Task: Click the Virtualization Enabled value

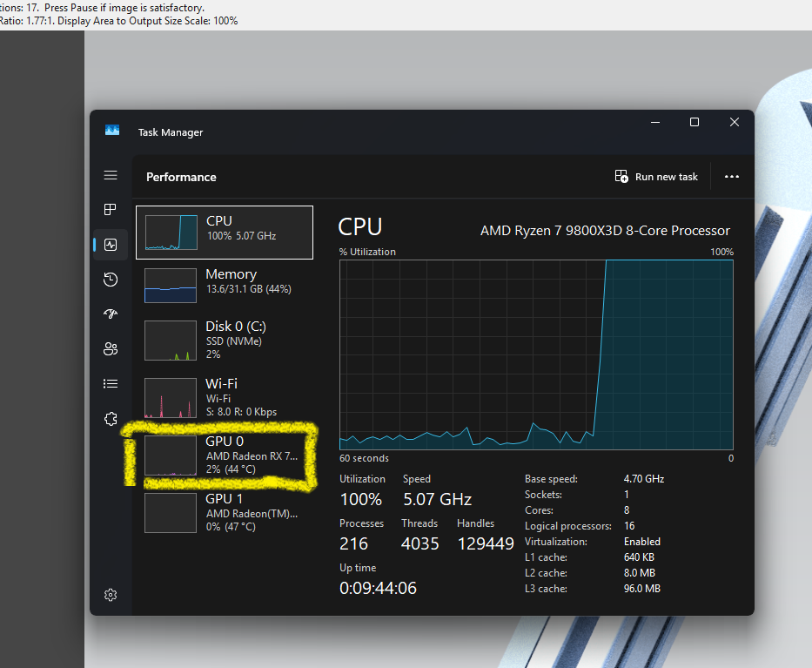Action: pyautogui.click(x=642, y=542)
